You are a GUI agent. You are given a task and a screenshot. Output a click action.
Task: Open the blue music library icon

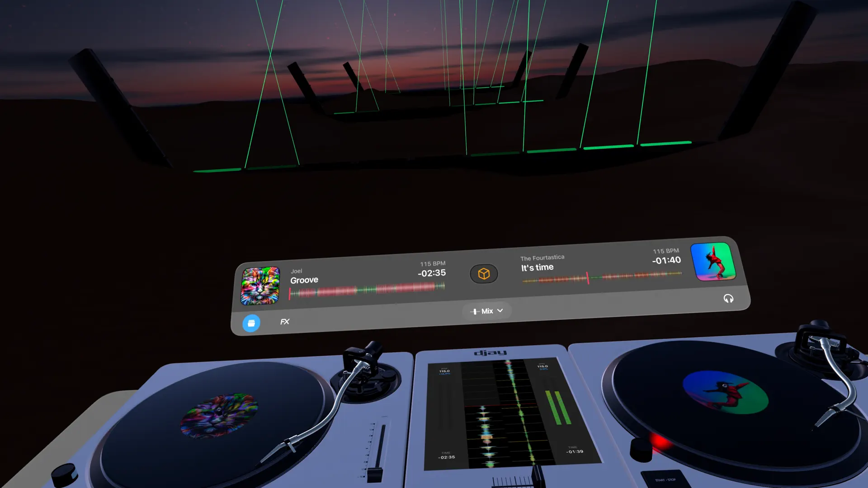click(251, 324)
